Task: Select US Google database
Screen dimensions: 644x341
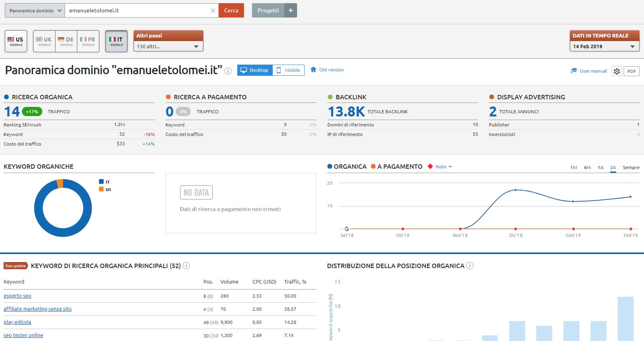Action: coord(16,41)
